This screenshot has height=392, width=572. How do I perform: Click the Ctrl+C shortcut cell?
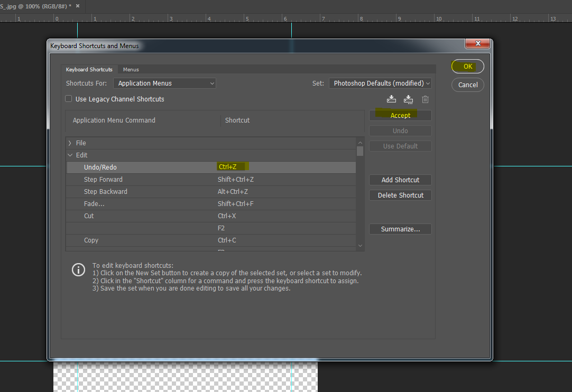coord(227,240)
